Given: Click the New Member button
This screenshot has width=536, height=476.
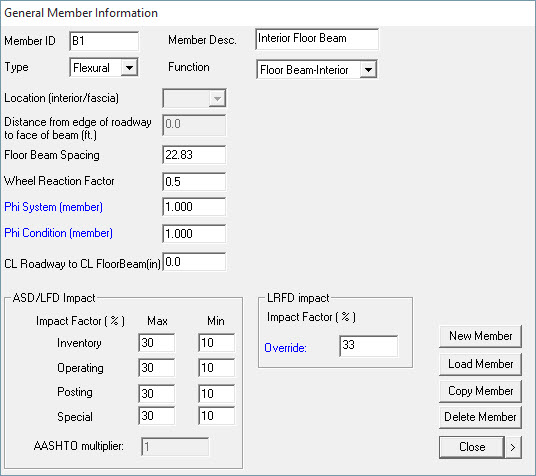Looking at the screenshot, I should coord(480,336).
